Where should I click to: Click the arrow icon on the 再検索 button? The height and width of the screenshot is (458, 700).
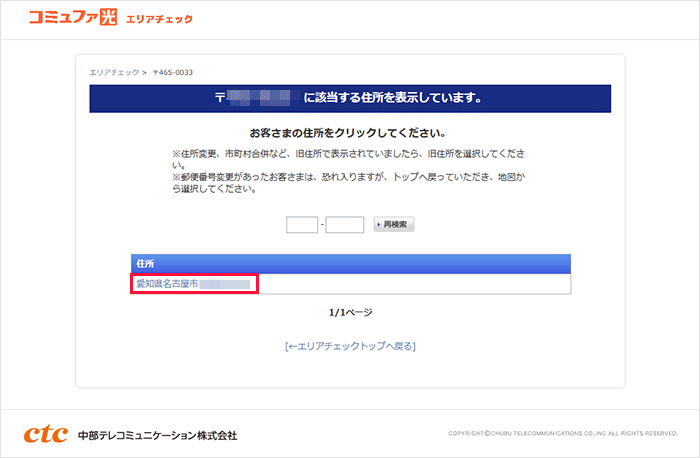pos(380,225)
